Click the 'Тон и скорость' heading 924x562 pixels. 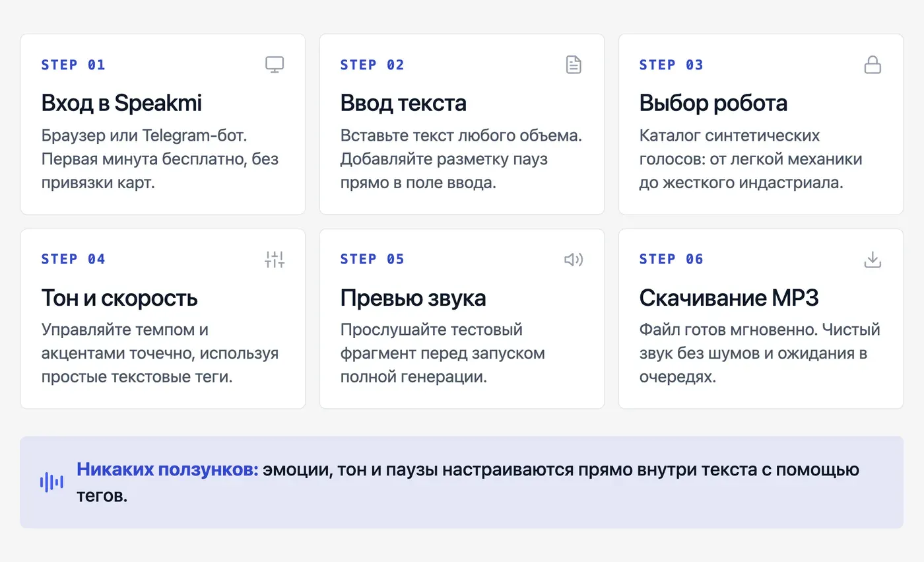119,298
